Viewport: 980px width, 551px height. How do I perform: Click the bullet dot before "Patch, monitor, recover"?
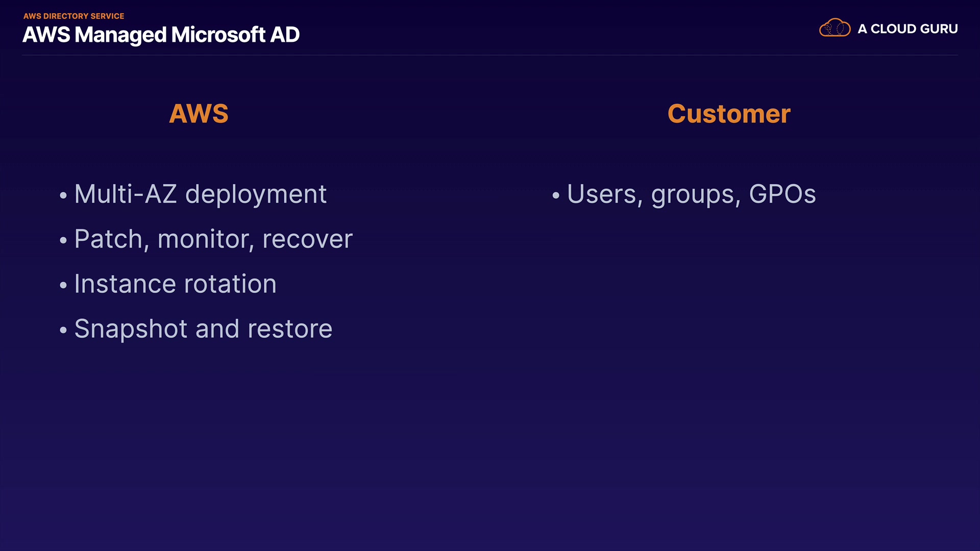click(63, 240)
